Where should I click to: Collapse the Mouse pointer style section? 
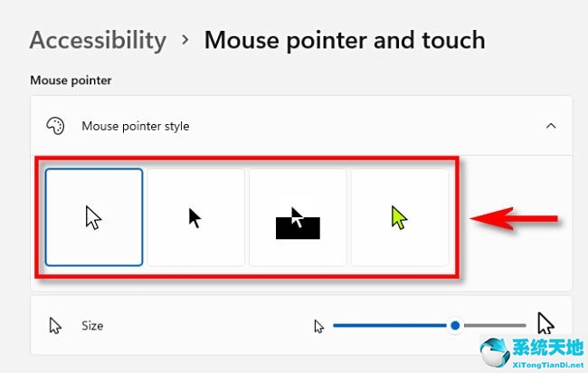551,126
